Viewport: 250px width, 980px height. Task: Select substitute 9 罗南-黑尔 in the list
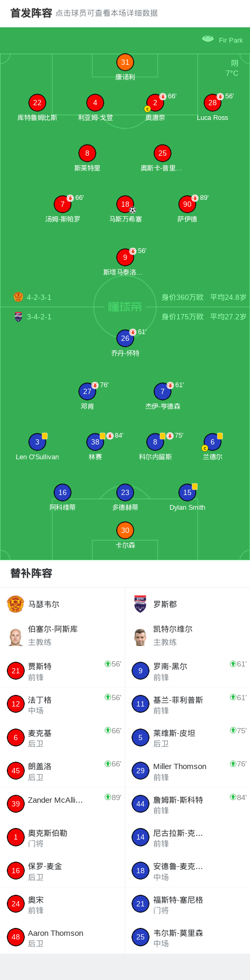(187, 671)
